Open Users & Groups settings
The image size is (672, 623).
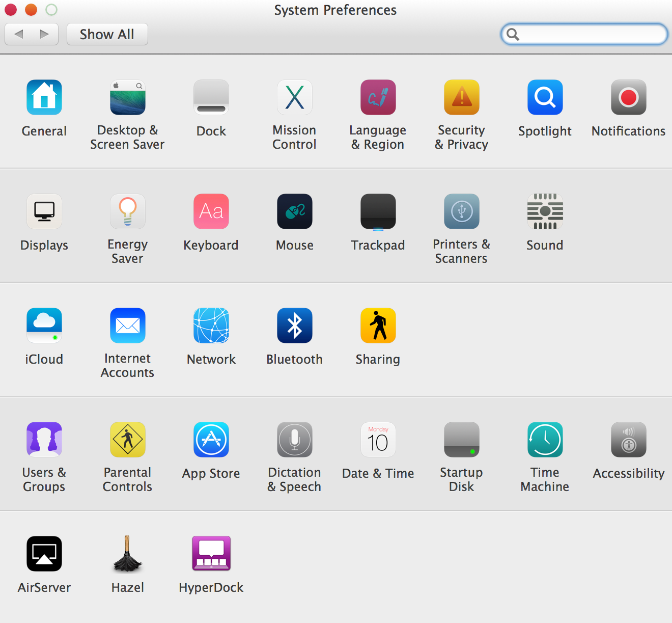coord(44,440)
